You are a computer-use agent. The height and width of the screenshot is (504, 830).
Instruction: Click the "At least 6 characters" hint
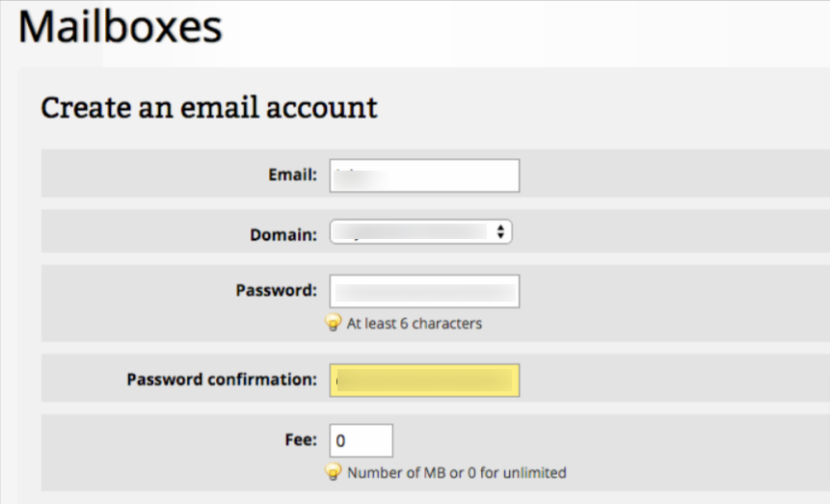[x=414, y=324]
